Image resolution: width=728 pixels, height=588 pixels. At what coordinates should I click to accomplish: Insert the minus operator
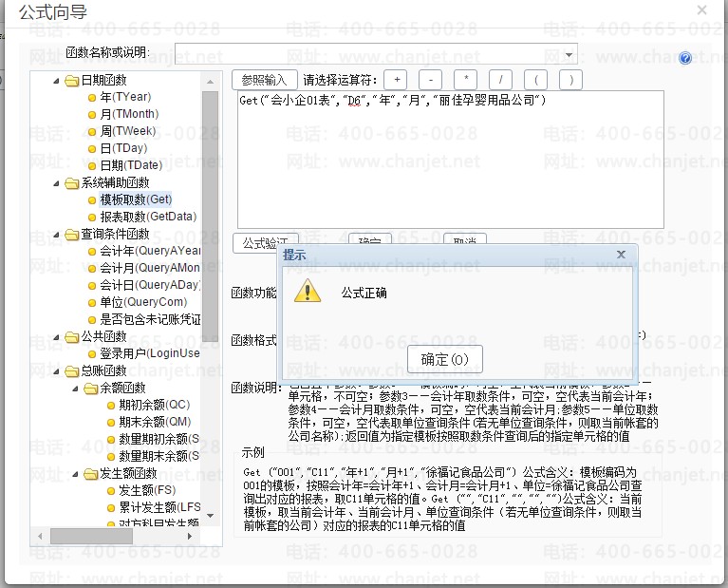(x=430, y=80)
